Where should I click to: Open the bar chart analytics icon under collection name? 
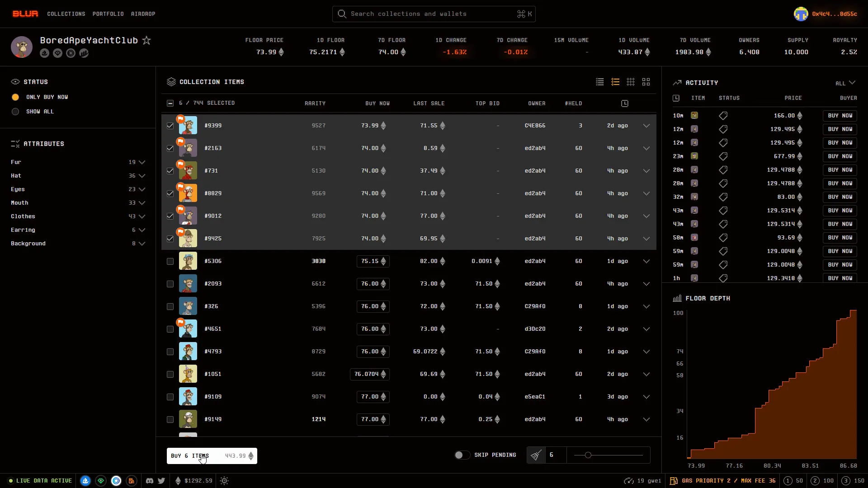pos(84,53)
